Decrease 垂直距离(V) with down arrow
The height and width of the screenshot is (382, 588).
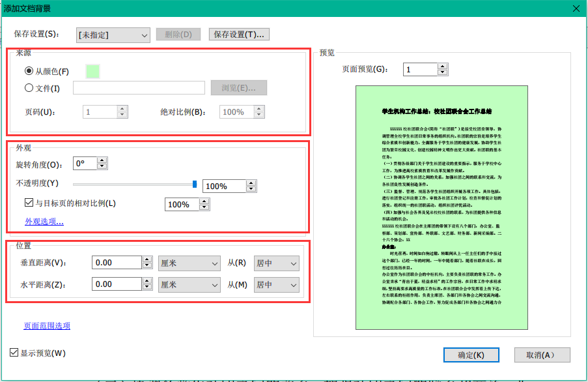tap(147, 265)
